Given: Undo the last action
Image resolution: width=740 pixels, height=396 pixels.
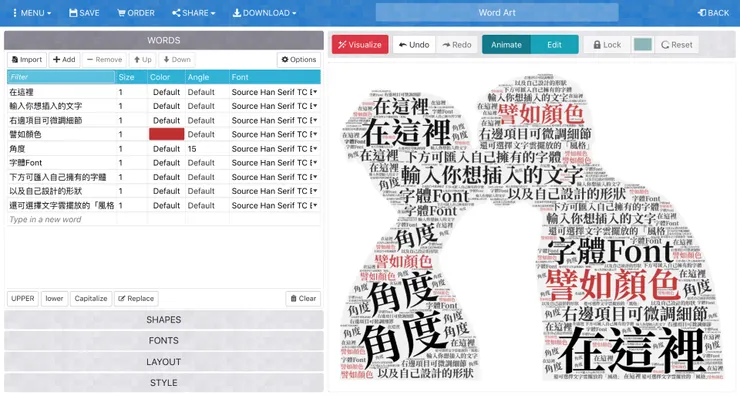Looking at the screenshot, I should 414,44.
